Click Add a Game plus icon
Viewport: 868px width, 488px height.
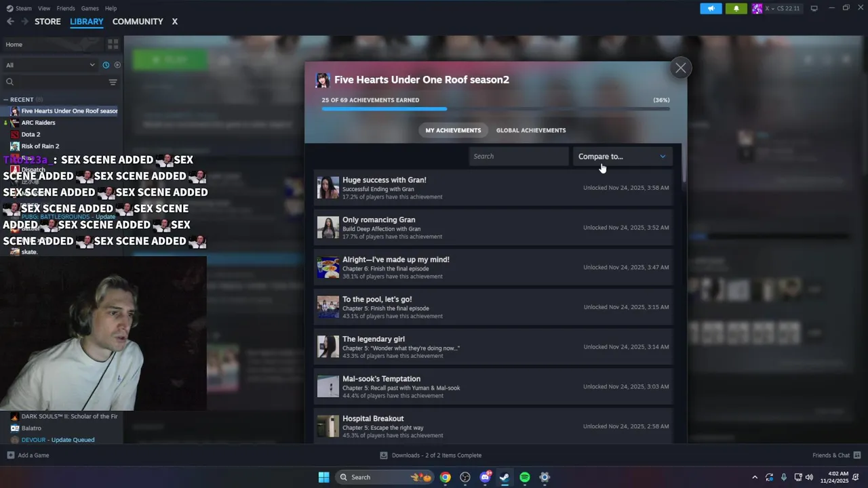tap(10, 455)
